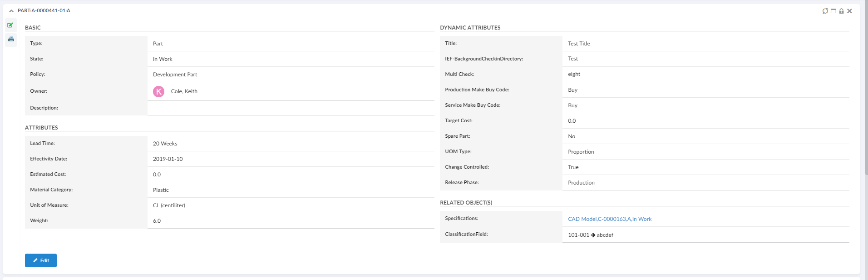Click the padlock icon in panel header
This screenshot has width=868, height=280.
point(841,11)
